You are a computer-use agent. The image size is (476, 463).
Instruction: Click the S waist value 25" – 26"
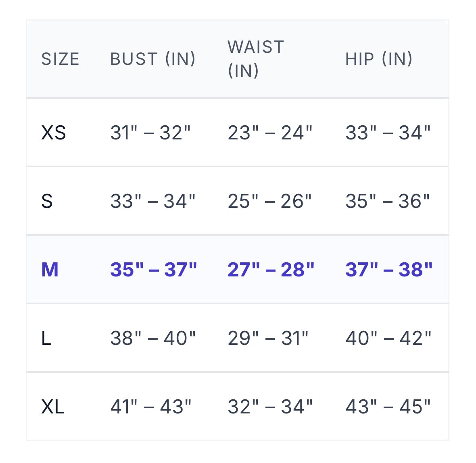(x=269, y=201)
